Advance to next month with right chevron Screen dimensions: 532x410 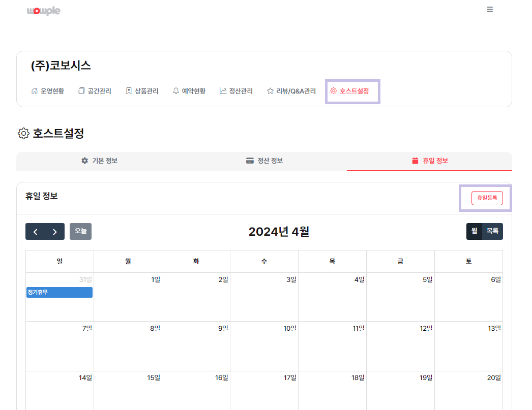click(55, 232)
